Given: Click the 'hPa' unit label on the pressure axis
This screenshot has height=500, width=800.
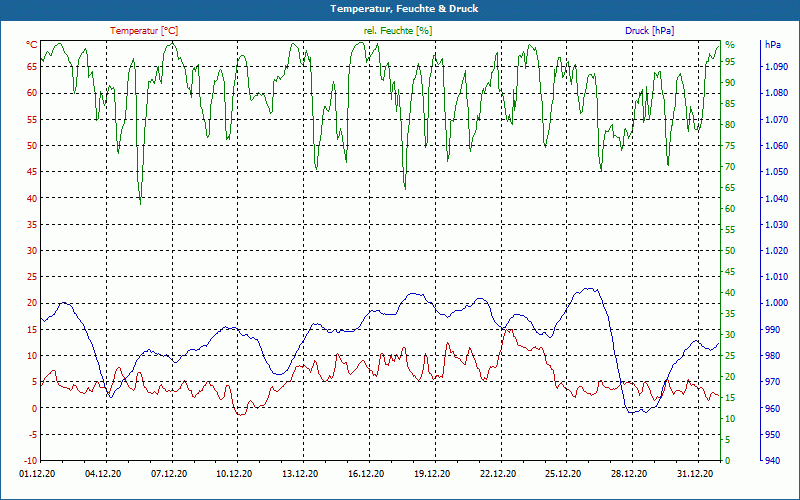Looking at the screenshot, I should (773, 45).
